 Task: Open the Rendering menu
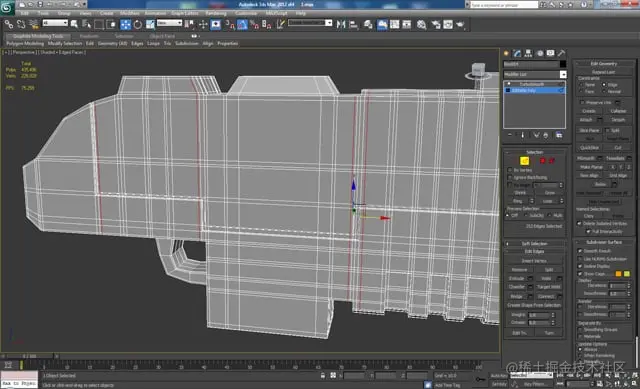click(216, 13)
